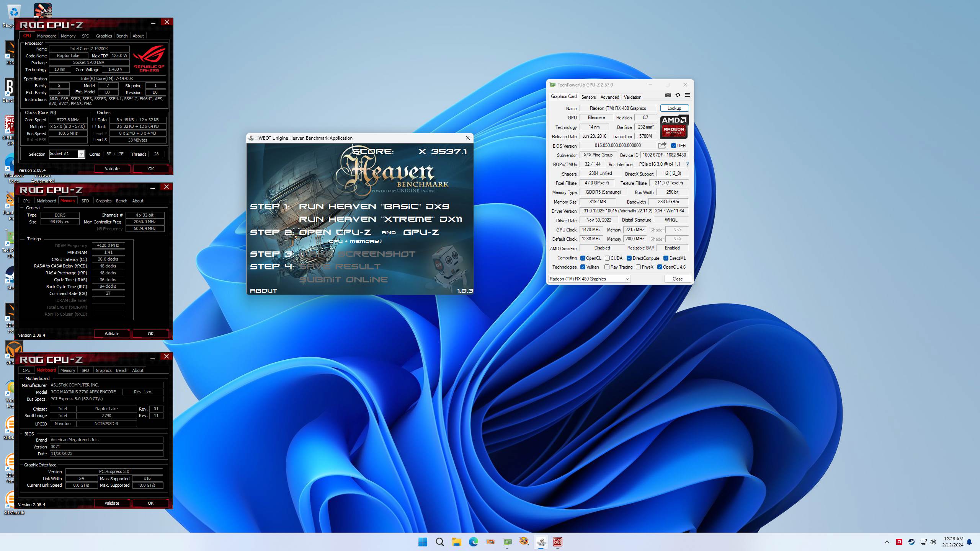Click the GPU-Z screenshot camera icon
980x551 pixels.
coord(668,95)
